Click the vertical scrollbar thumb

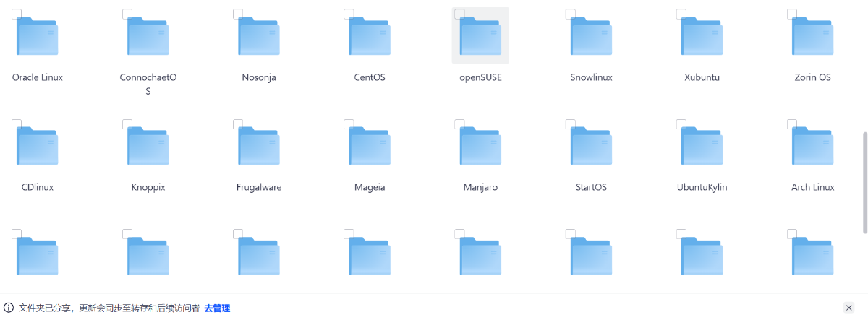tap(865, 183)
